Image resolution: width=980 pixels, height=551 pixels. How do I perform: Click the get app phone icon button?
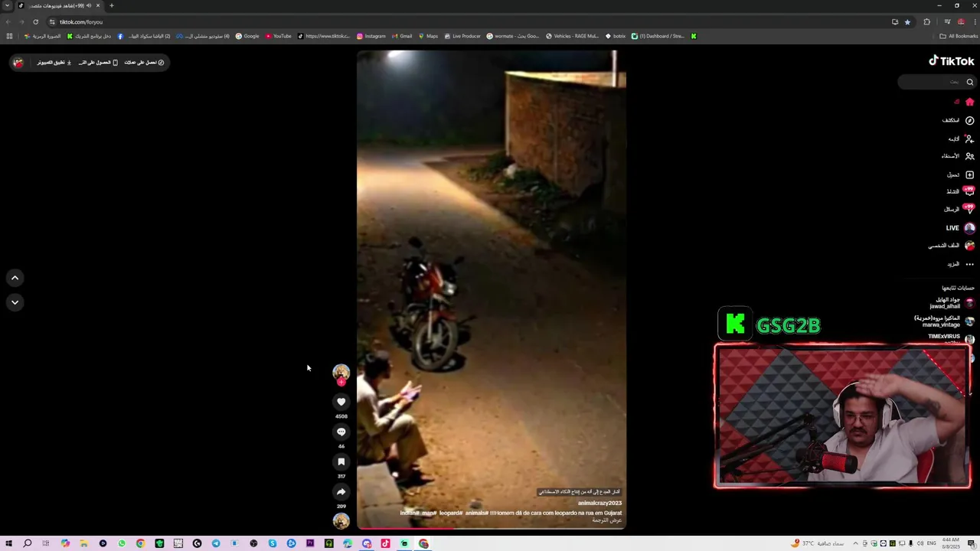[x=98, y=63]
